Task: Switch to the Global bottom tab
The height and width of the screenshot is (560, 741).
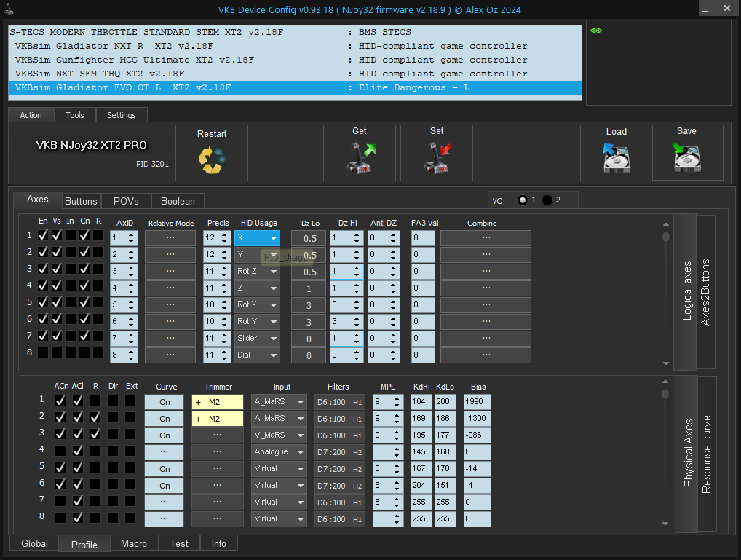Action: click(x=34, y=543)
